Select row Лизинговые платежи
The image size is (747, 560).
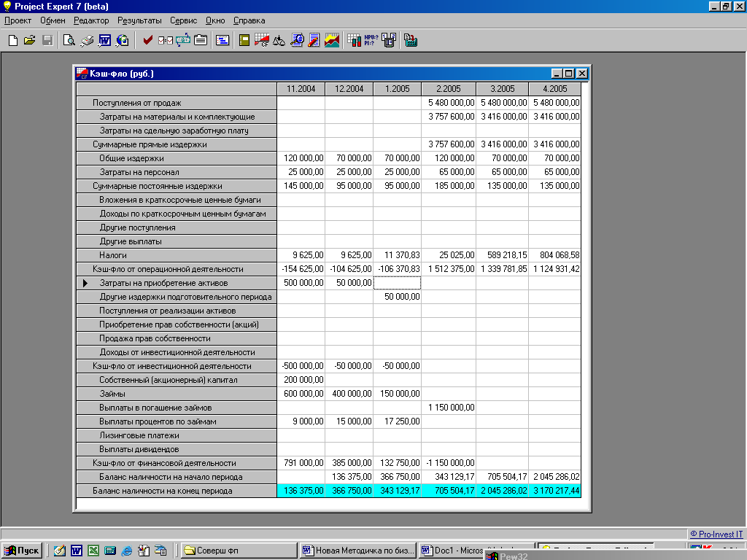(x=177, y=435)
